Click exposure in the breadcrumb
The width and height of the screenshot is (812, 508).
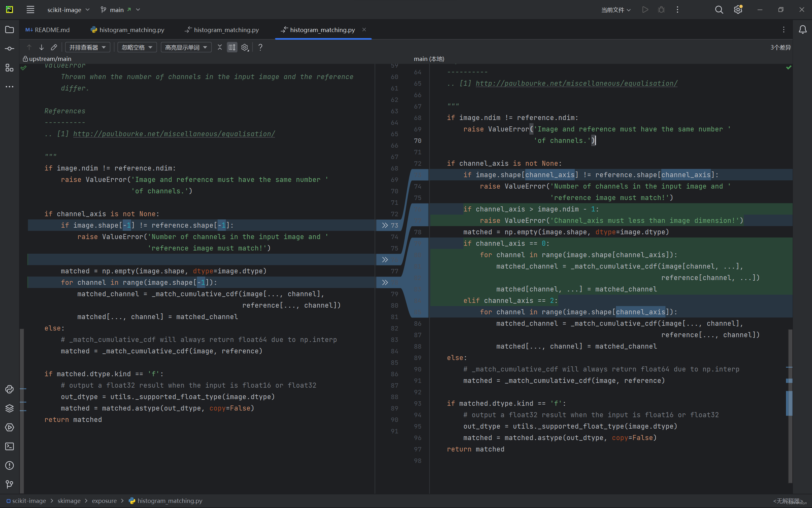[104, 501]
